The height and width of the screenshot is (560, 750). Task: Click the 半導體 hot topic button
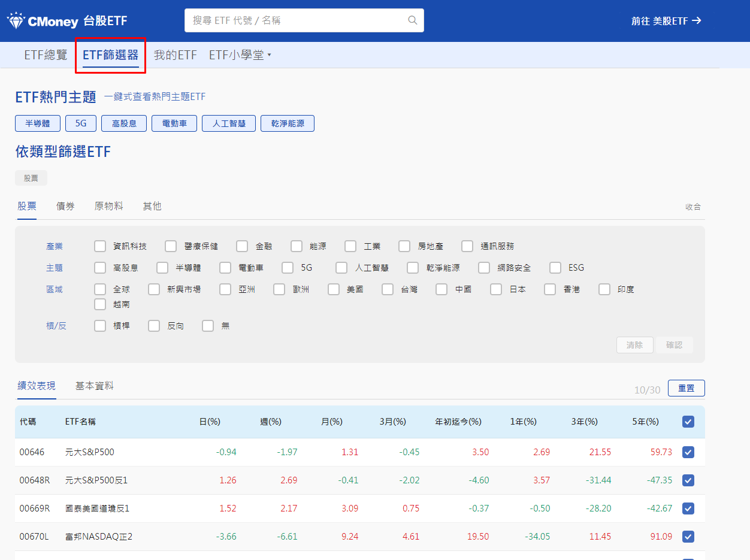coord(37,123)
